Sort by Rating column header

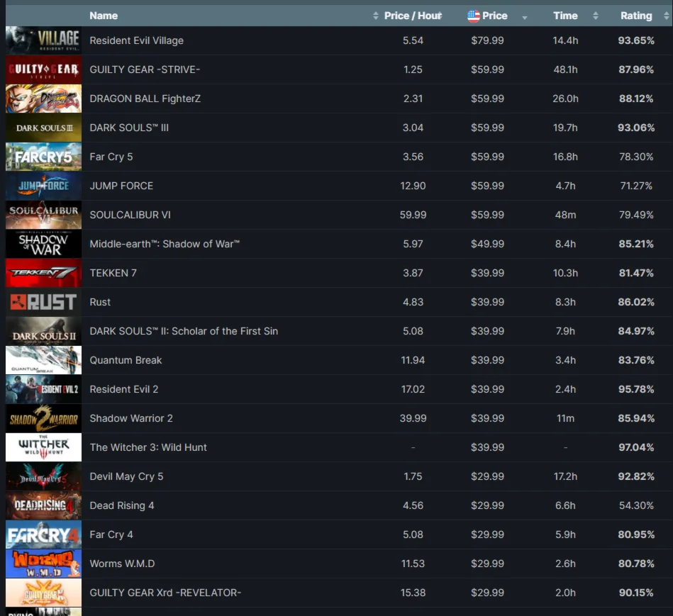(635, 16)
